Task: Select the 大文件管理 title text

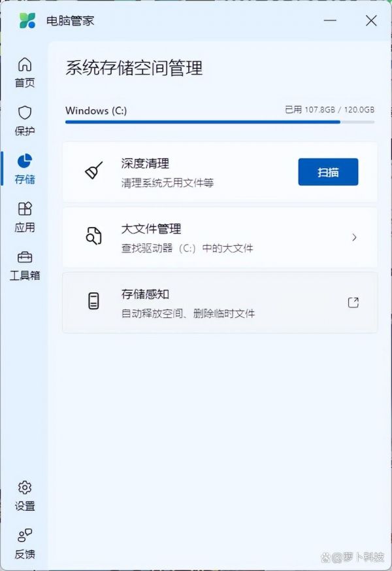Action: tap(152, 229)
